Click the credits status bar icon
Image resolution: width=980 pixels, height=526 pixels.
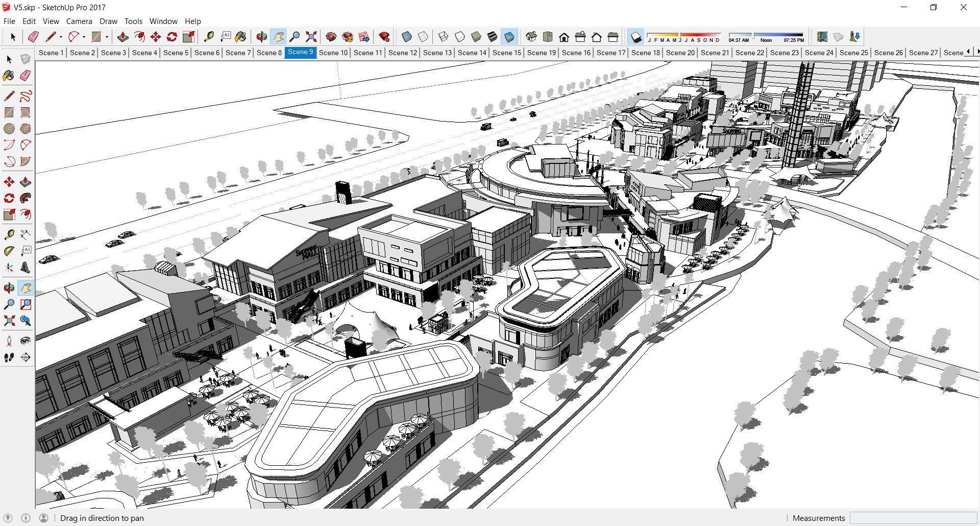coord(26,518)
